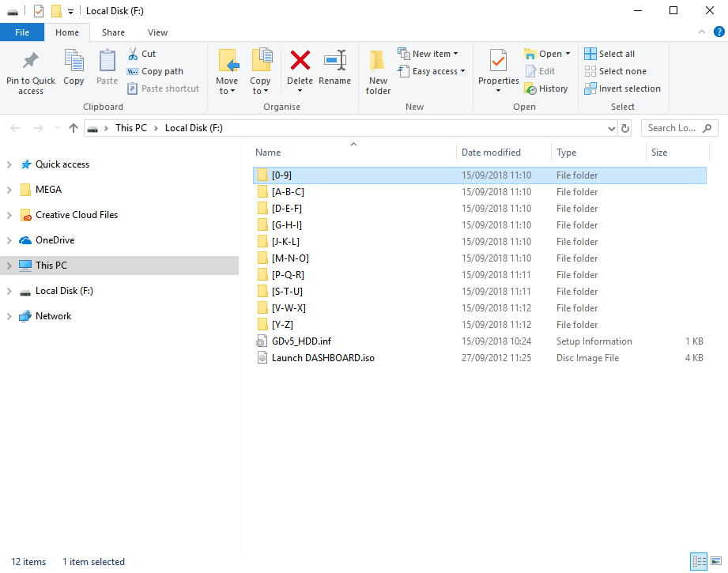728x573 pixels.
Task: Click Select all in the ribbon
Action: (x=609, y=54)
